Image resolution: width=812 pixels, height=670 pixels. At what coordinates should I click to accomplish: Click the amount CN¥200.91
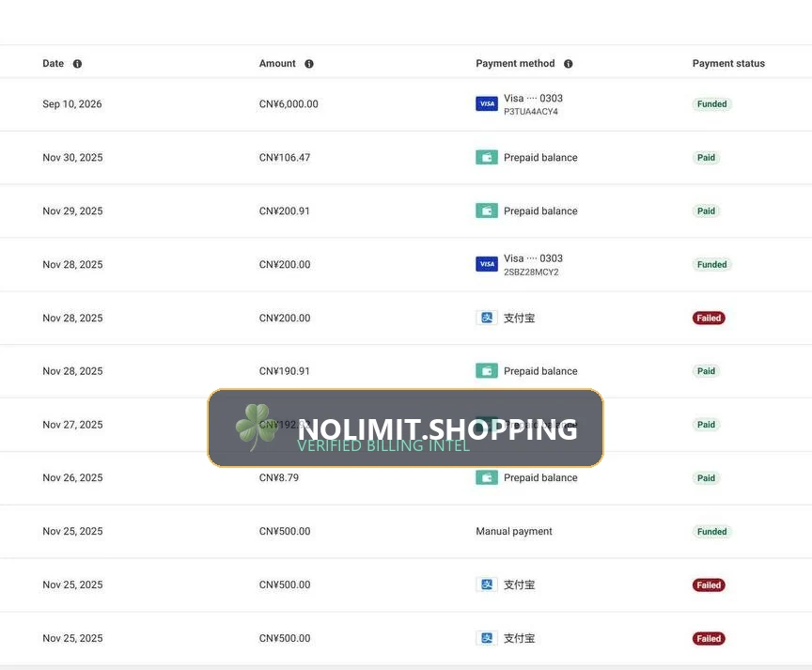(285, 210)
